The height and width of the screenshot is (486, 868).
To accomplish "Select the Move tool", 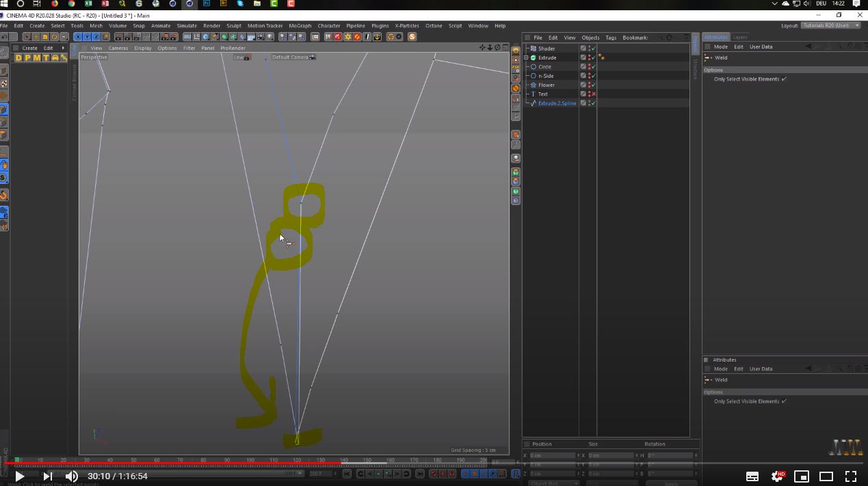I will pyautogui.click(x=36, y=37).
